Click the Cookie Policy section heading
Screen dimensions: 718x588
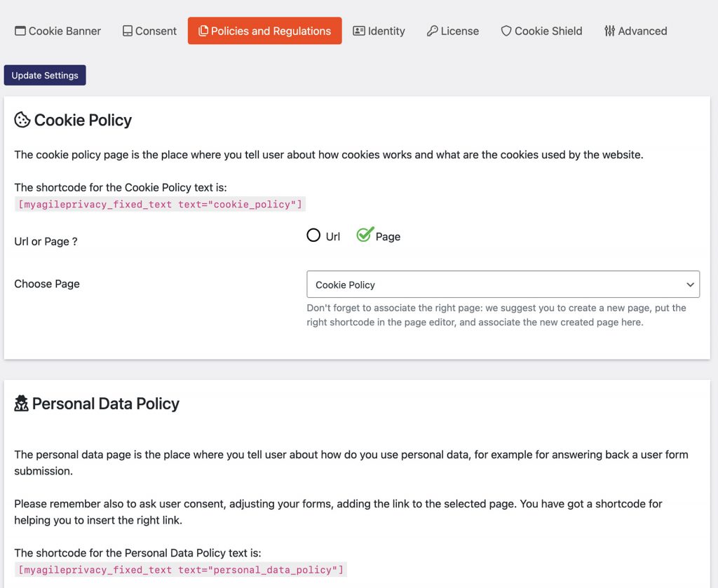tap(83, 120)
